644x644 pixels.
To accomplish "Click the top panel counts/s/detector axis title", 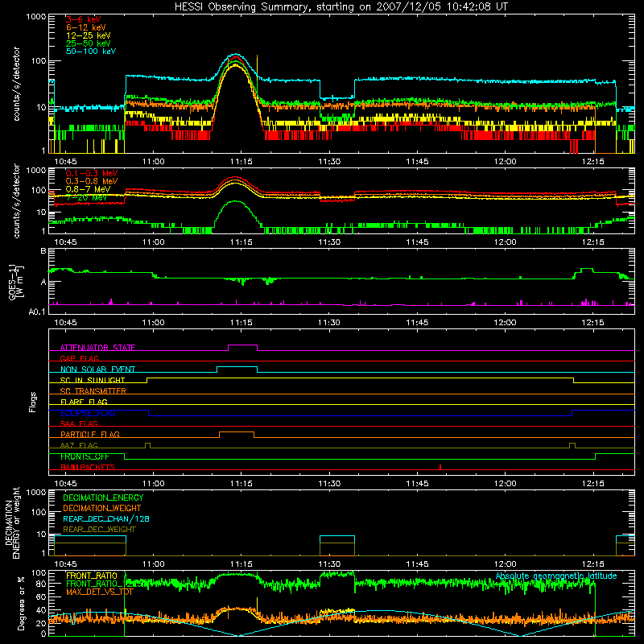I will pos(16,84).
